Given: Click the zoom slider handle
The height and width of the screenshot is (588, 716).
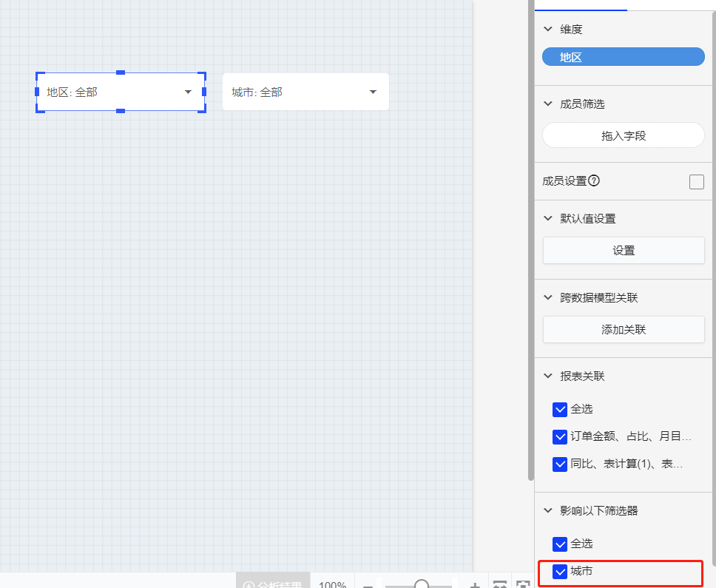Looking at the screenshot, I should [x=422, y=584].
